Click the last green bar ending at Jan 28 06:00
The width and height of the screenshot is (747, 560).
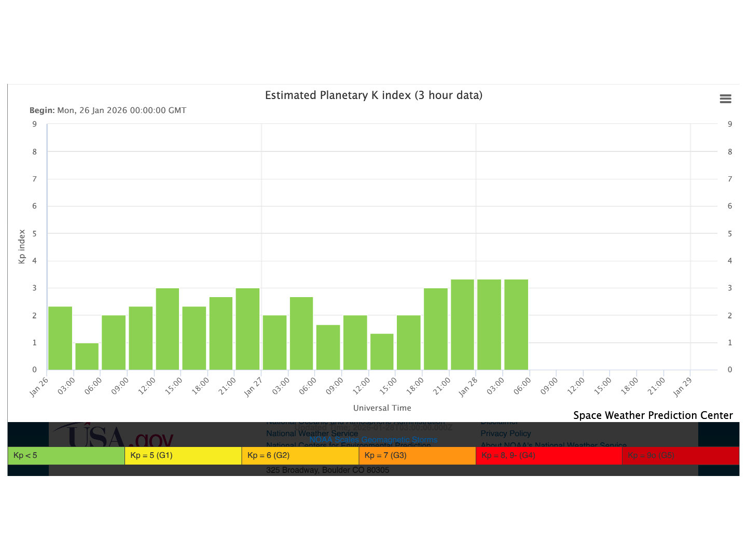[x=516, y=325]
